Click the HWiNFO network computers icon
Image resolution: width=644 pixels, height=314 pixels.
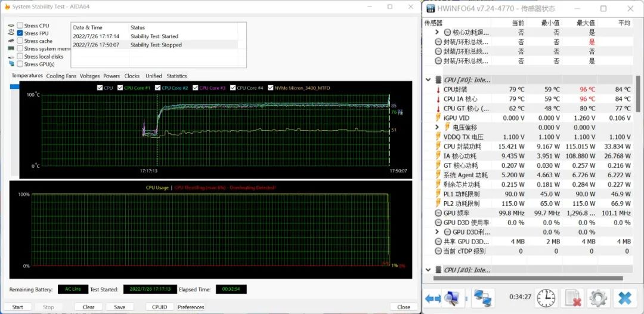(482, 297)
